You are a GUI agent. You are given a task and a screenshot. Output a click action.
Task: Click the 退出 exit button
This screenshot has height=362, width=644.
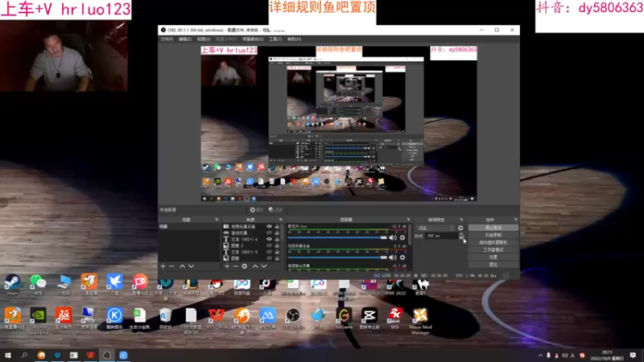[493, 265]
